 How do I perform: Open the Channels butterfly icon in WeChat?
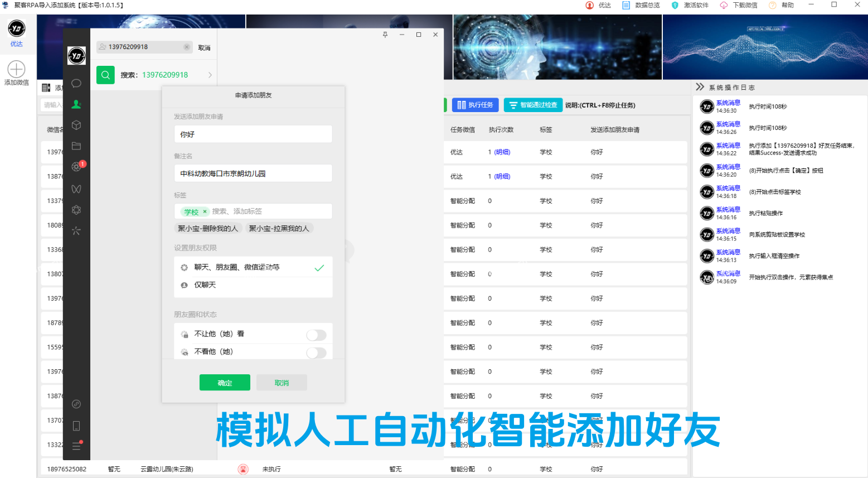76,189
